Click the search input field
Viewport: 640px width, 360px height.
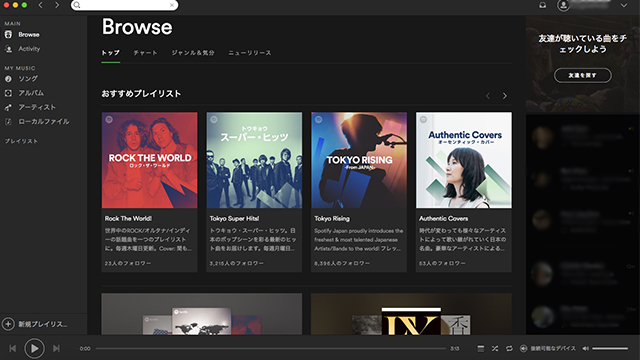click(x=124, y=5)
